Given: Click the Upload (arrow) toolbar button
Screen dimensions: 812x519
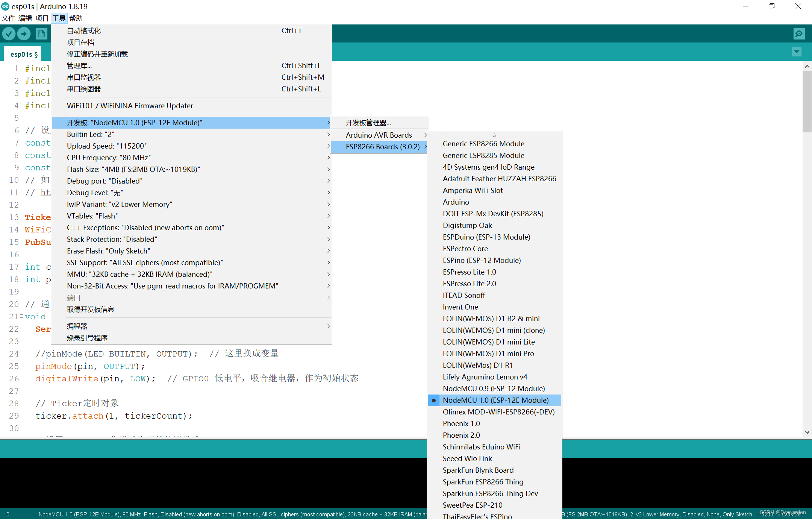Looking at the screenshot, I should [24, 34].
